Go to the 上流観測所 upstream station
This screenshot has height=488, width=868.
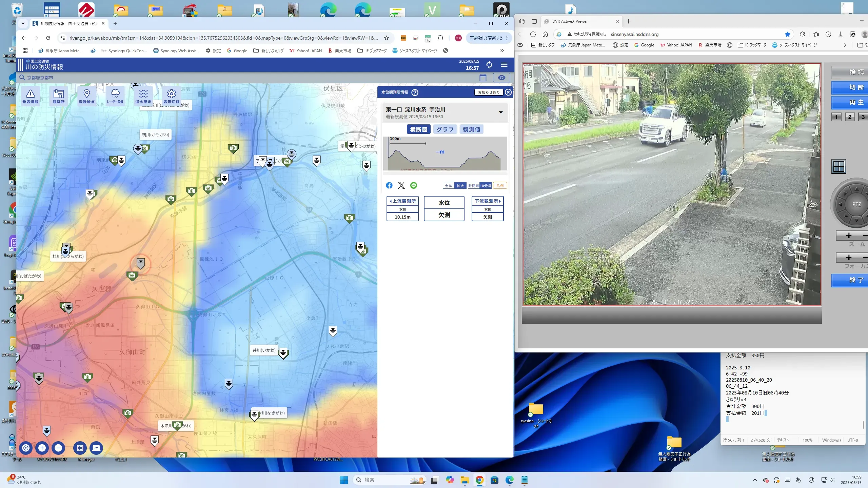click(402, 201)
